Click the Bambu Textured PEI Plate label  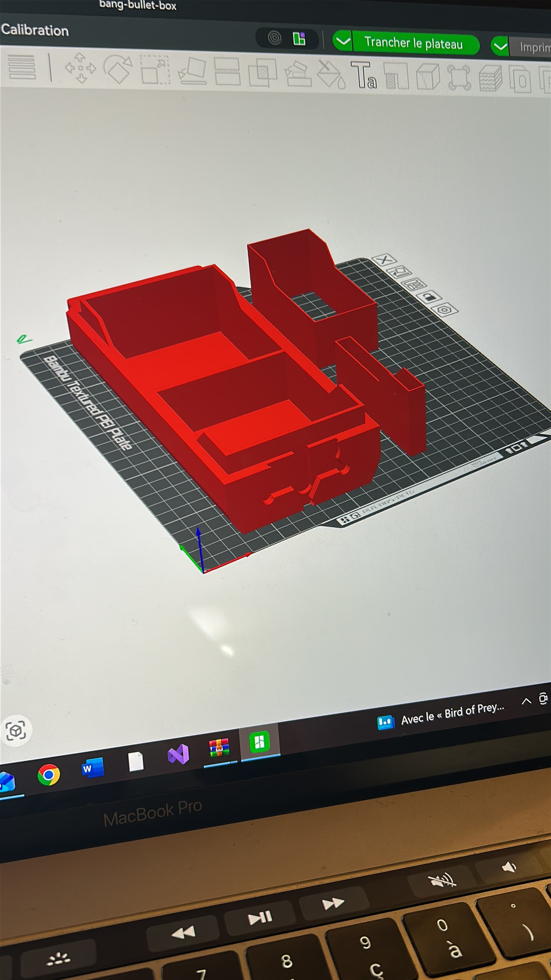88,403
